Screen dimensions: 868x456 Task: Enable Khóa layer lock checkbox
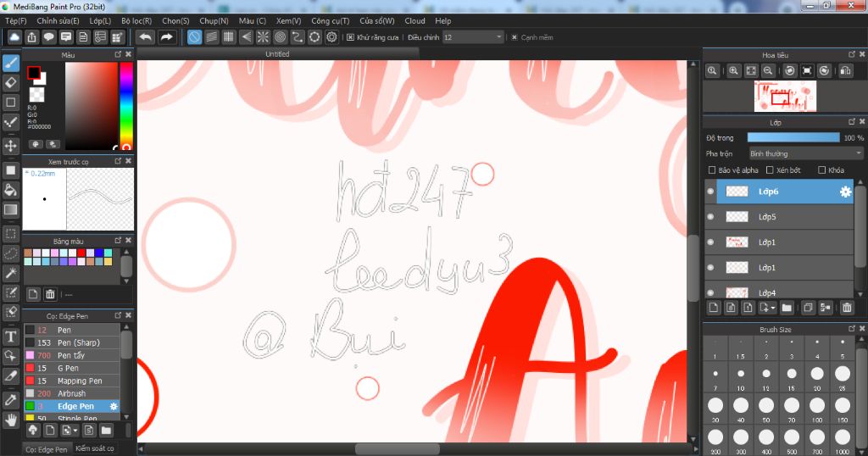click(821, 170)
